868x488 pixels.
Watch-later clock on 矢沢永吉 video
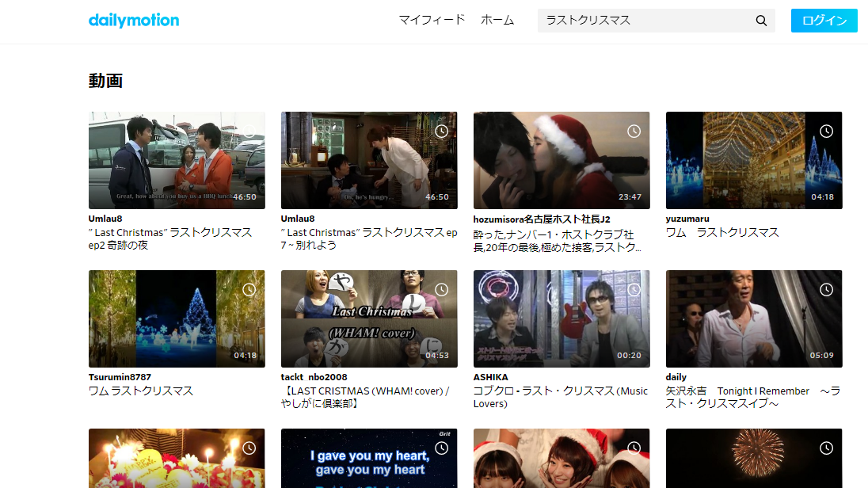pos(827,290)
